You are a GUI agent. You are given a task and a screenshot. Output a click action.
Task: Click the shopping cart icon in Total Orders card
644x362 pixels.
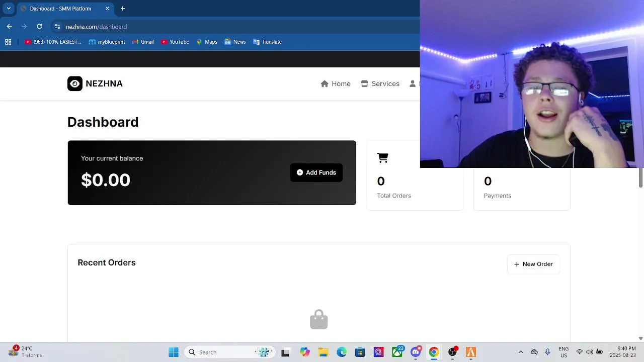[382, 158]
